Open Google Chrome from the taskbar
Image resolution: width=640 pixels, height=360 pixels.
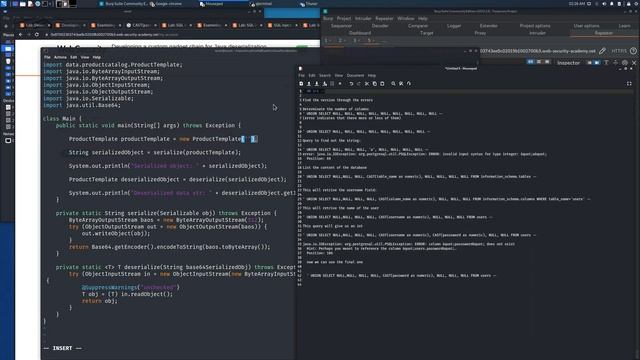click(166, 4)
